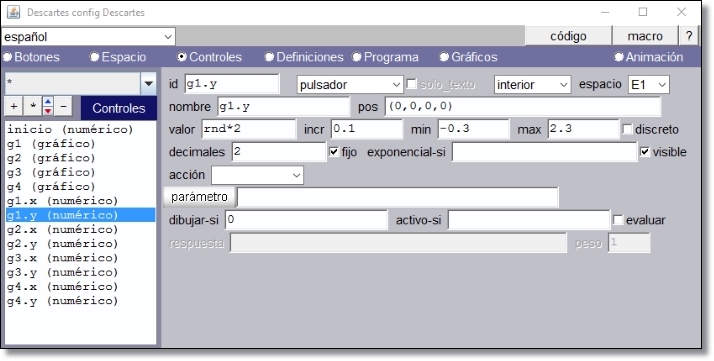Select g1.y (numérico) in list
This screenshot has height=361, width=714.
pyautogui.click(x=80, y=215)
